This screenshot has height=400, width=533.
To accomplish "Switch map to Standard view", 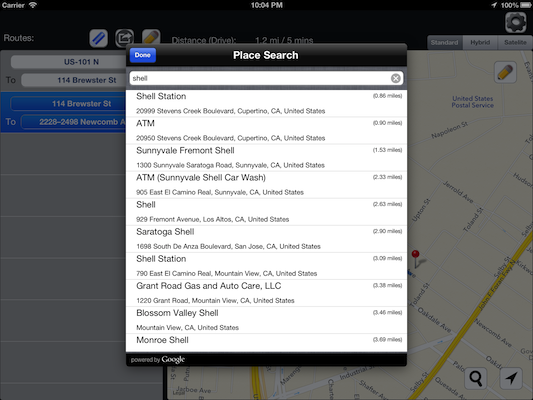I will click(x=444, y=42).
